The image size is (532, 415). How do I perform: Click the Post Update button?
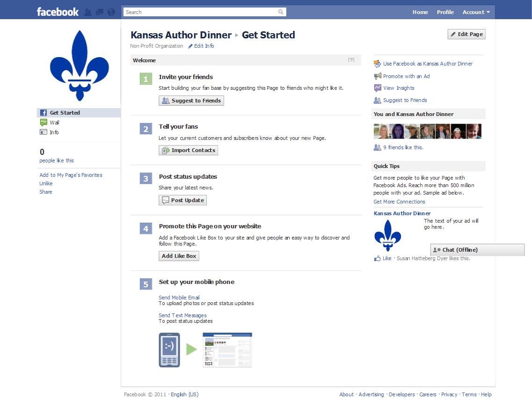tap(183, 200)
